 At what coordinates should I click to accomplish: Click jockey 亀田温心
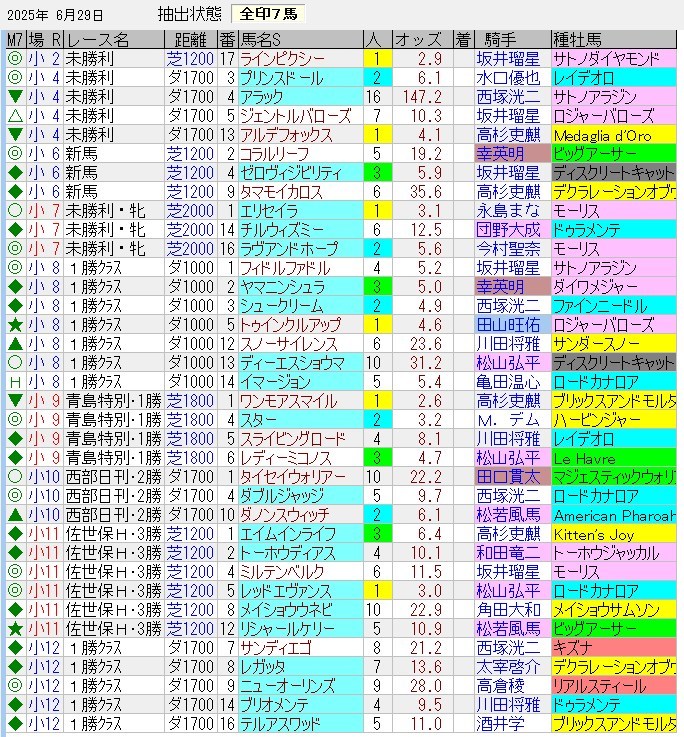(508, 382)
